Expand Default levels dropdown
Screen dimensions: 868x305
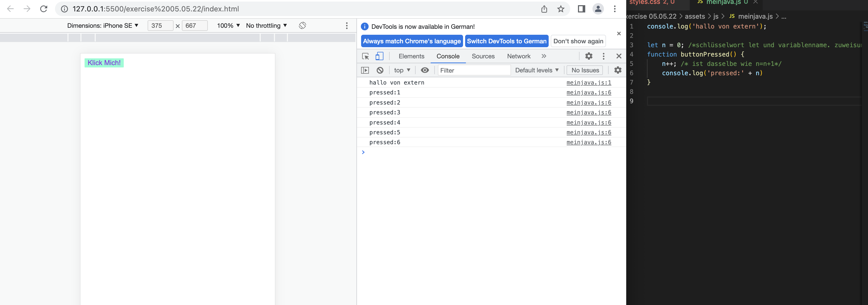536,70
